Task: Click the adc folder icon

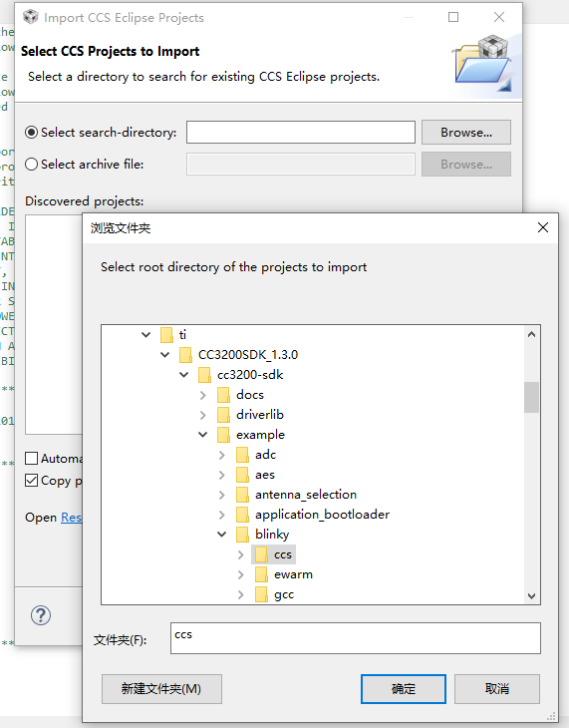Action: [x=243, y=455]
